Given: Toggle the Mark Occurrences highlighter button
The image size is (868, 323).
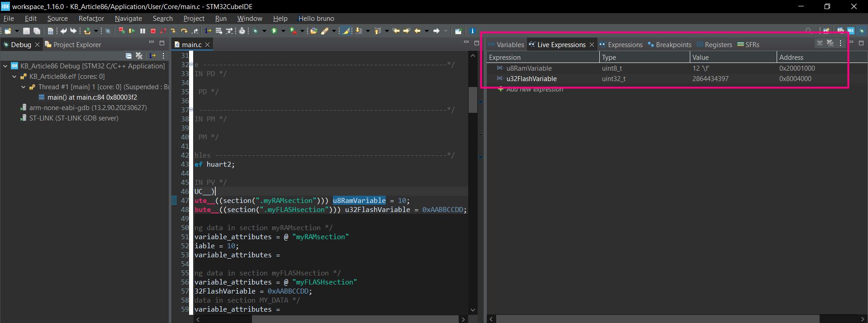Looking at the screenshot, I should [x=346, y=31].
